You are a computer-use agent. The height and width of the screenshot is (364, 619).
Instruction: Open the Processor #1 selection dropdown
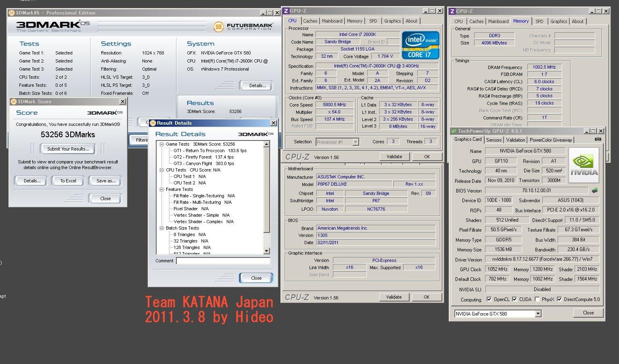[356, 142]
